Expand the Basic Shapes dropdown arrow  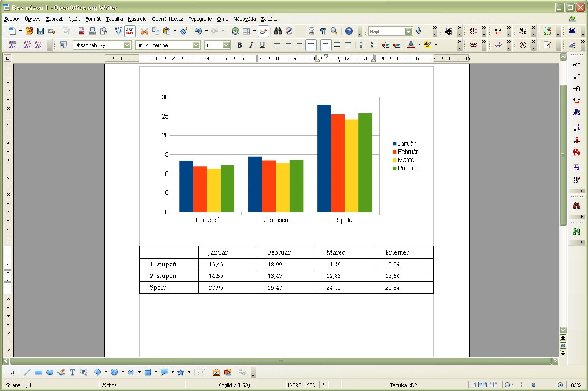pos(106,372)
